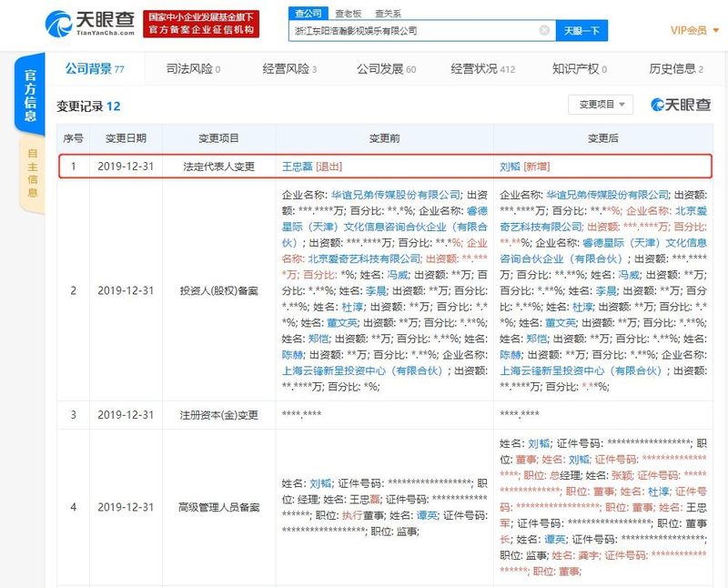This screenshot has height=588, width=728.
Task: Select the 高级管理人员备案 cell
Action: tap(219, 507)
